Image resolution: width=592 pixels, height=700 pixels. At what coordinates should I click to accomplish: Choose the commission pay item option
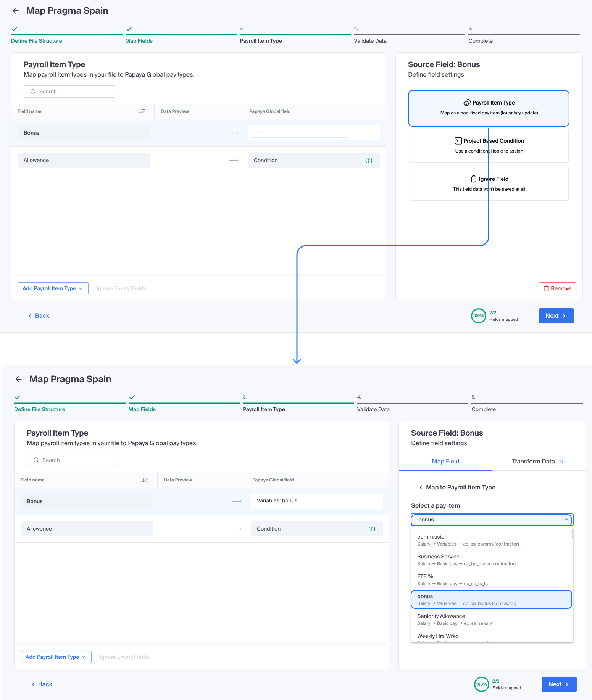[x=492, y=540]
